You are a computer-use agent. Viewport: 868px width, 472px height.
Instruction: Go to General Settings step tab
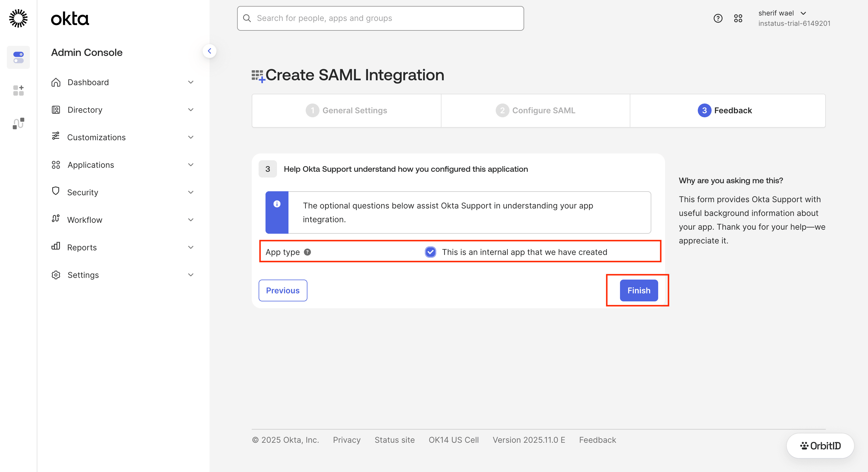346,110
